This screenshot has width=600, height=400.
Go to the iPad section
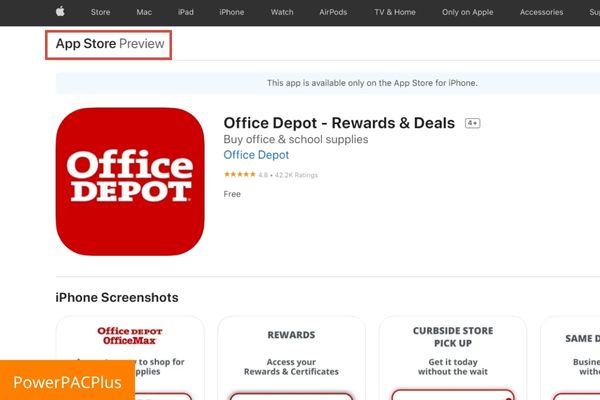186,12
